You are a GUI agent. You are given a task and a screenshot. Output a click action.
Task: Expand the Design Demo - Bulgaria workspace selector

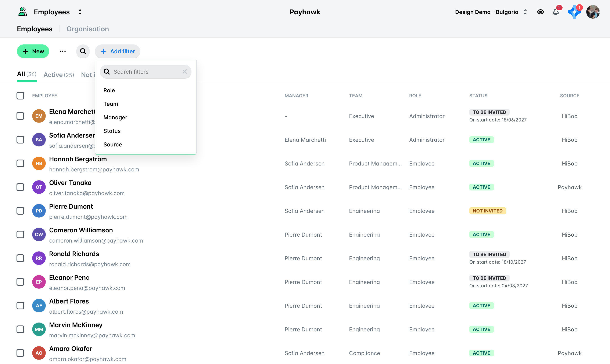coord(491,12)
